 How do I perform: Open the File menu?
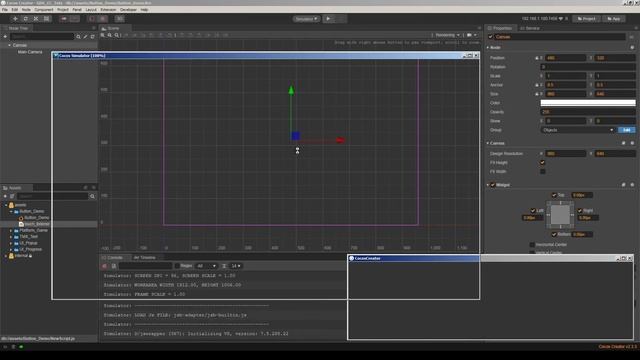click(x=5, y=9)
